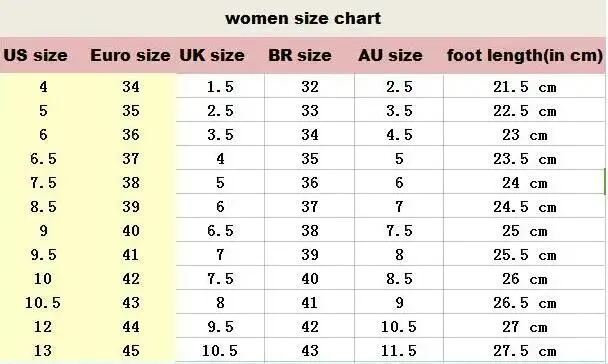Select the Euro size 34 cell
608x364 pixels.
click(131, 86)
